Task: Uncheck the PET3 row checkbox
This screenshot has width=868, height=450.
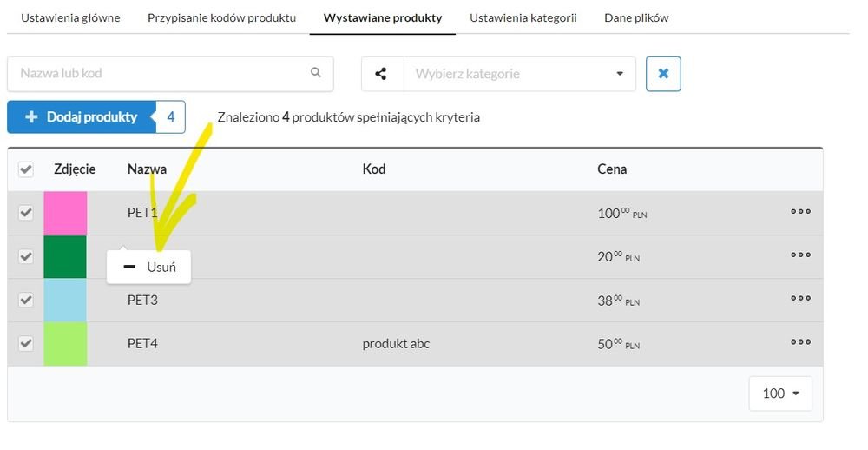Action: pos(25,300)
